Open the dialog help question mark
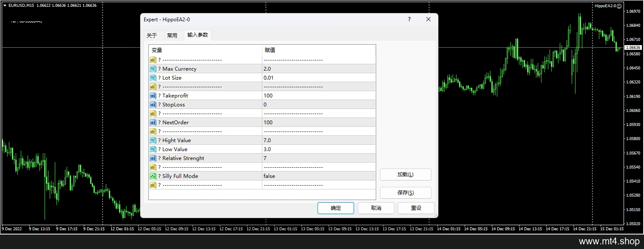The image size is (644, 249). (x=409, y=19)
